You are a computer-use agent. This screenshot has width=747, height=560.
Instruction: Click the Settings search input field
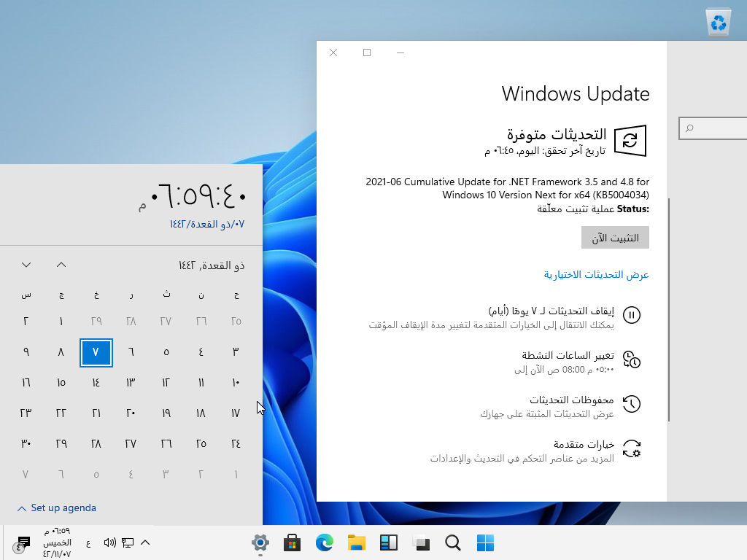tap(713, 128)
